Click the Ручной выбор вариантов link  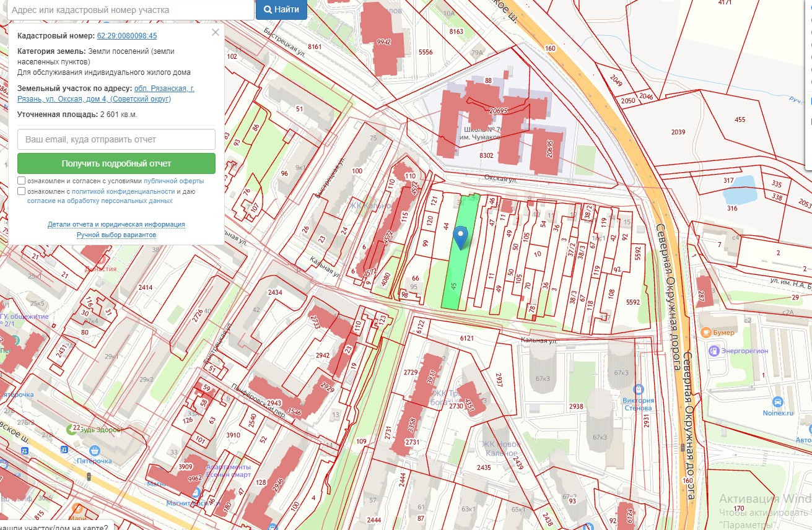point(116,235)
